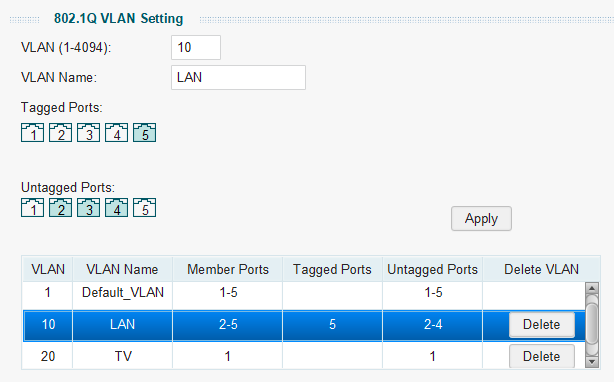Toggle untagged port 4 icon

click(116, 207)
